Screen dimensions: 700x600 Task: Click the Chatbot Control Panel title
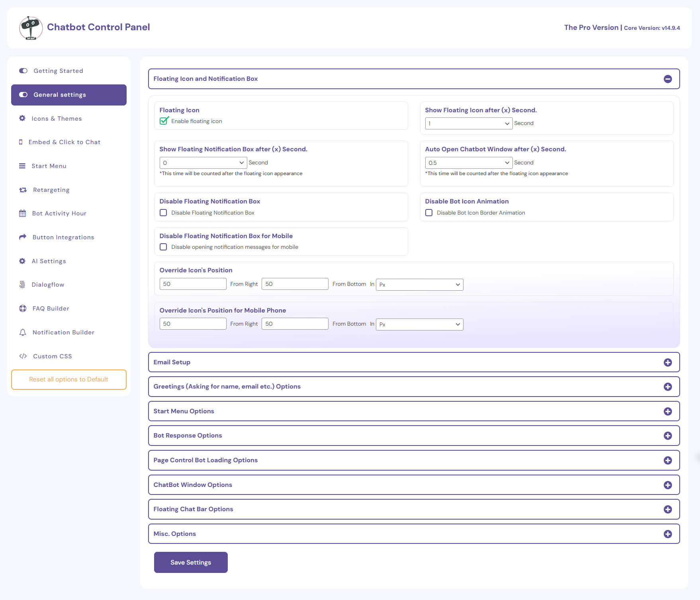[x=98, y=27]
